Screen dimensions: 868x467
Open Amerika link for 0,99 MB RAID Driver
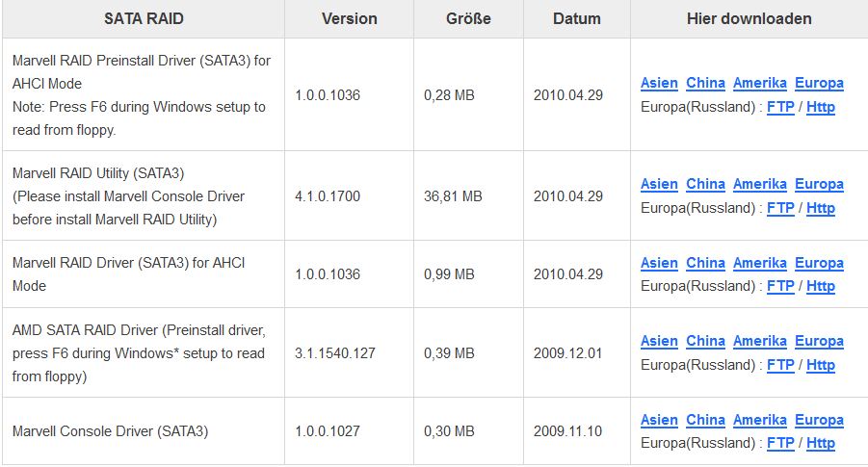pos(759,263)
